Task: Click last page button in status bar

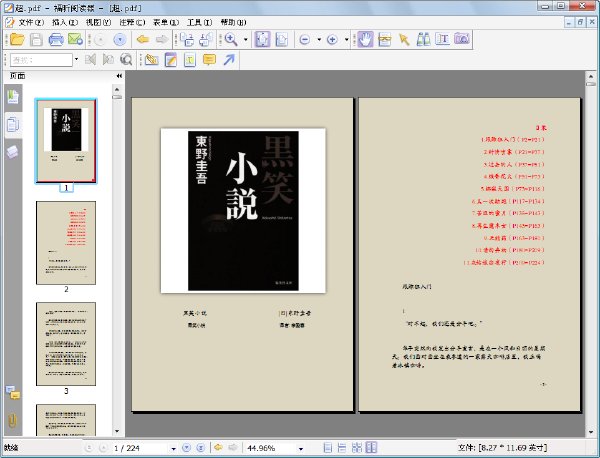Action: pos(200,448)
